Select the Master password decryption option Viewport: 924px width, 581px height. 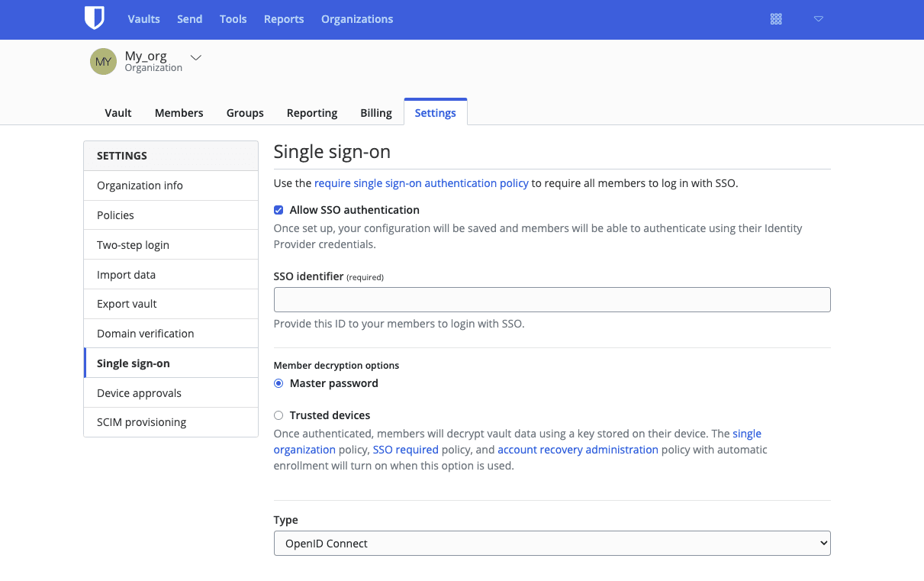point(278,383)
